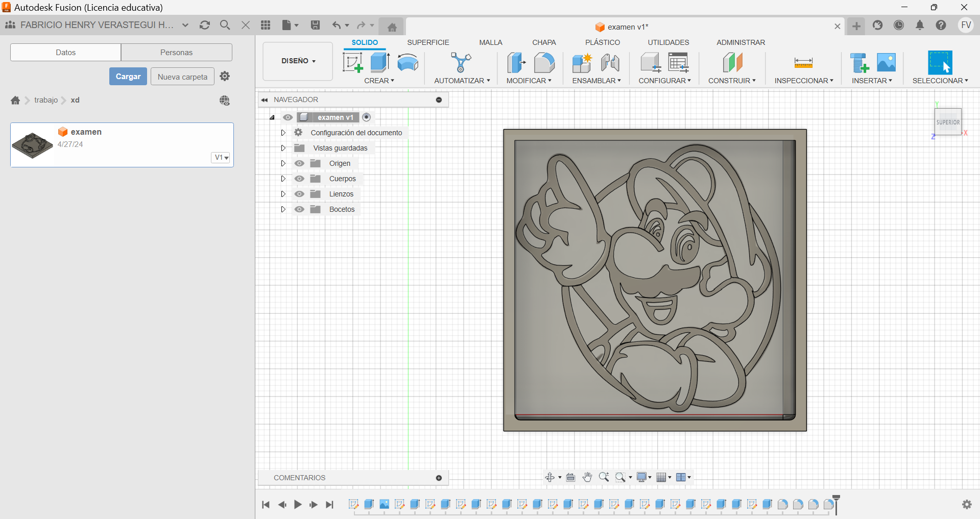Select the Press Pull tool
Screen dimensions: 980x519
tap(516, 63)
